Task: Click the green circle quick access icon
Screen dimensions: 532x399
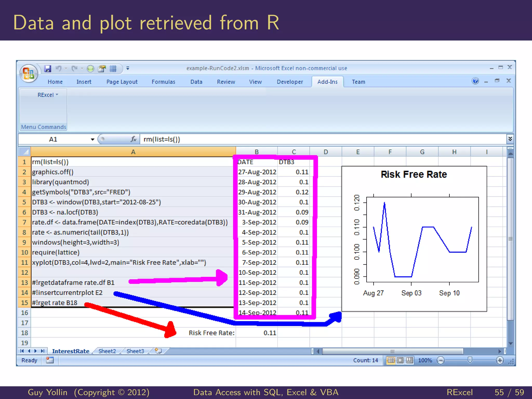Action: click(x=90, y=69)
